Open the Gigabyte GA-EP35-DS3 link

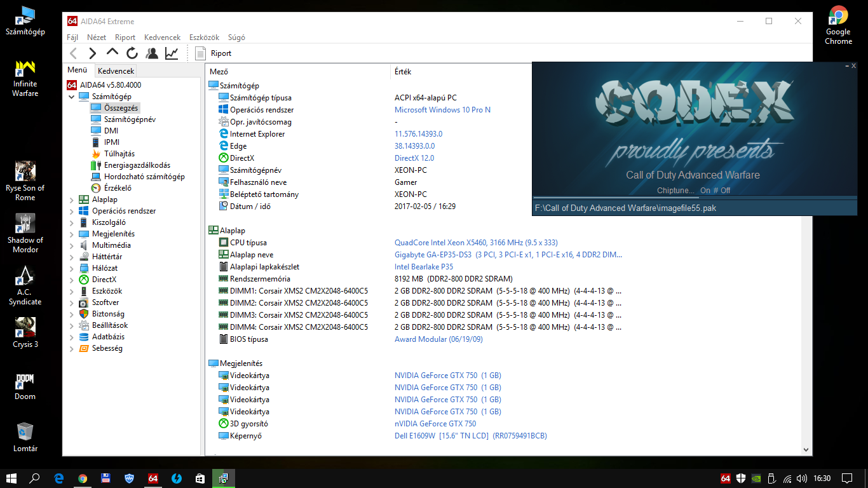[x=508, y=255]
